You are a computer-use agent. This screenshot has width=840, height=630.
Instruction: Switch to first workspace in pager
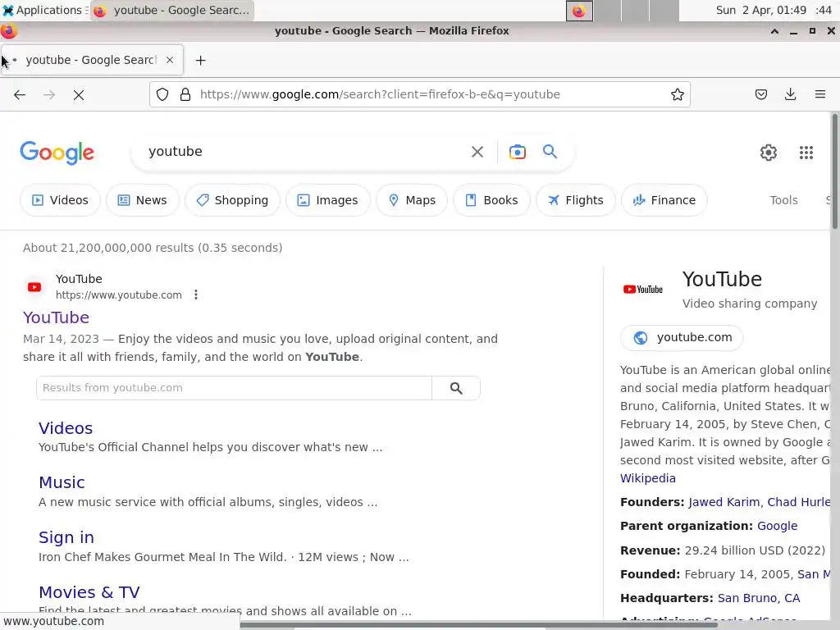click(x=579, y=11)
